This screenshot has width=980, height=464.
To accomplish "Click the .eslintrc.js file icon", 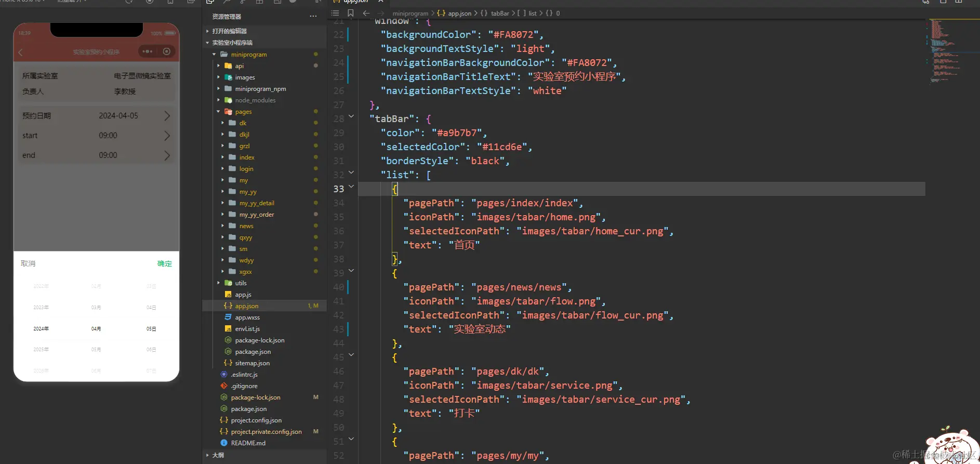I will click(224, 375).
